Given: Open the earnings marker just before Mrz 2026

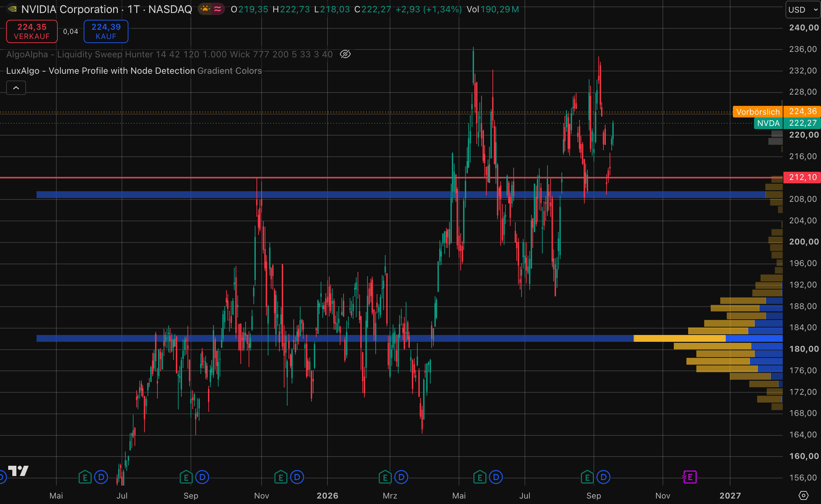Looking at the screenshot, I should (385, 477).
